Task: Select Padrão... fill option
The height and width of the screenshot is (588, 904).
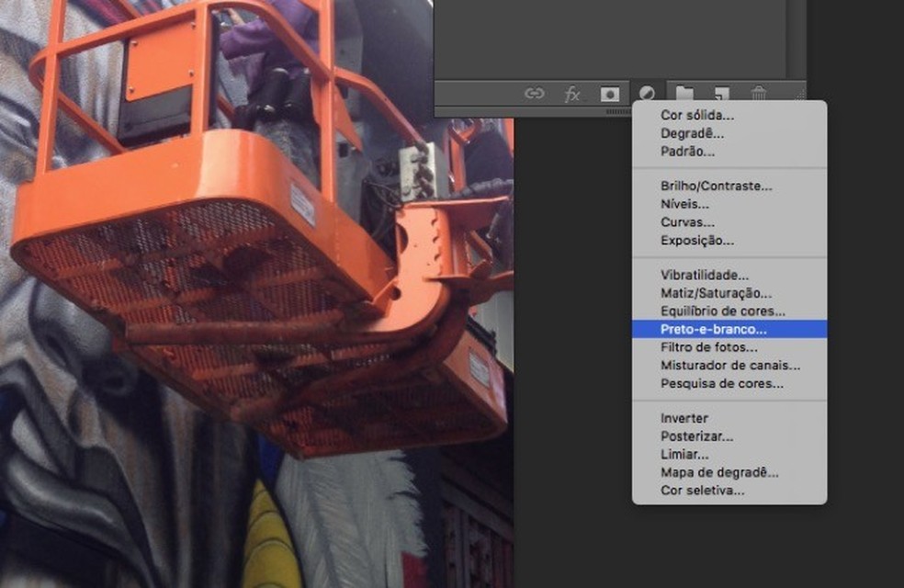Action: (x=729, y=152)
